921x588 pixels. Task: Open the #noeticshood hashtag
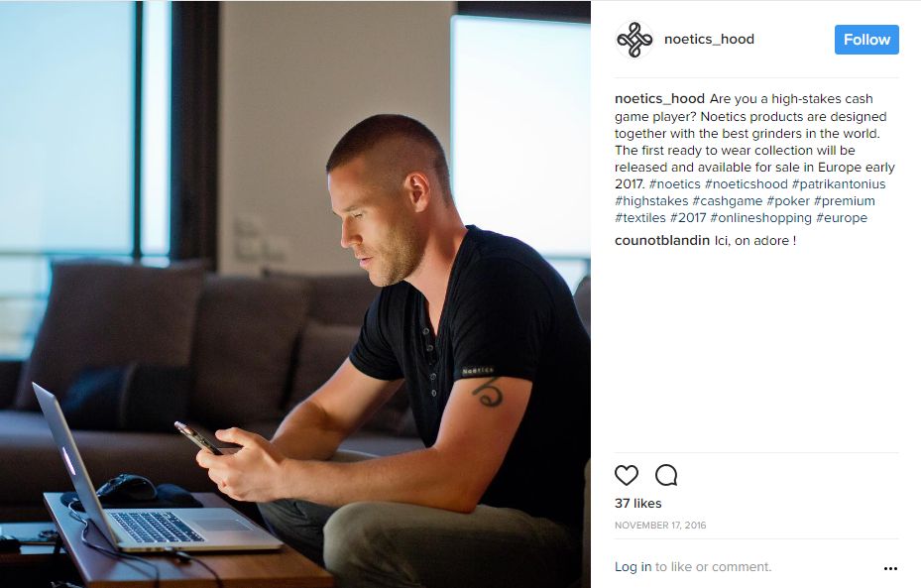point(746,183)
